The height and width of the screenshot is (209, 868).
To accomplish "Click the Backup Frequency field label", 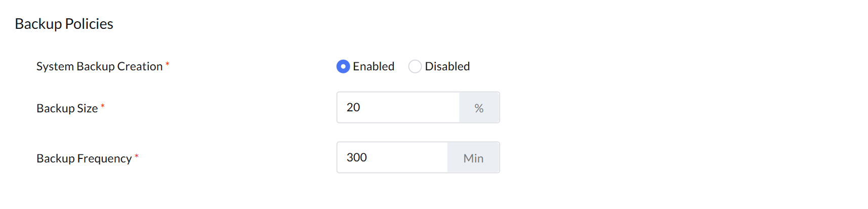I will 84,158.
